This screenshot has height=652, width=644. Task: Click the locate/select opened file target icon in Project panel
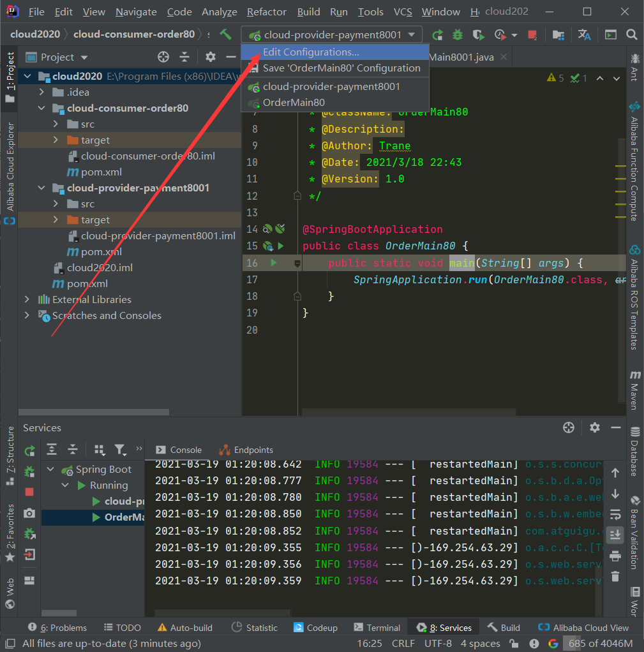pos(163,57)
